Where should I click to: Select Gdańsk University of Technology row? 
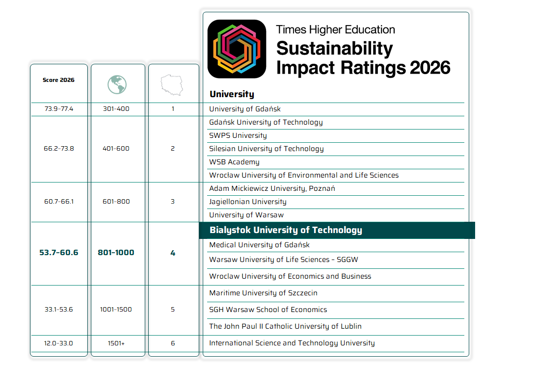pyautogui.click(x=336, y=123)
